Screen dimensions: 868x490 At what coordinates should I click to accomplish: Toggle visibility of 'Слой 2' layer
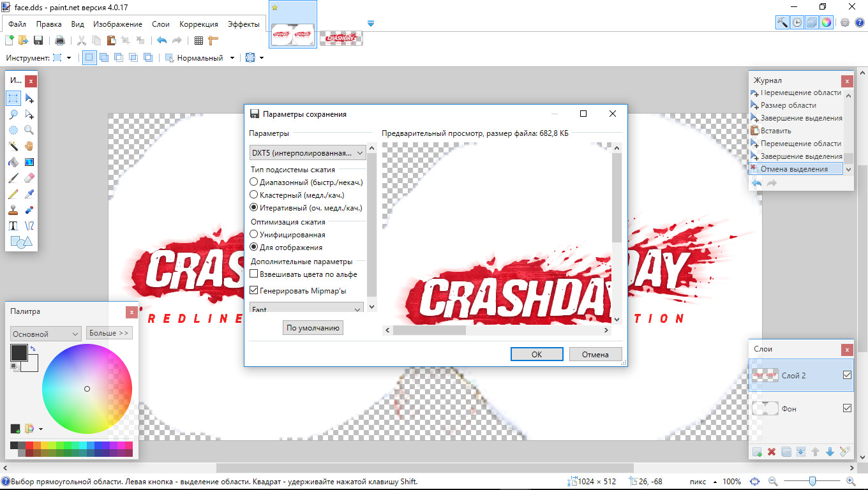tap(848, 375)
